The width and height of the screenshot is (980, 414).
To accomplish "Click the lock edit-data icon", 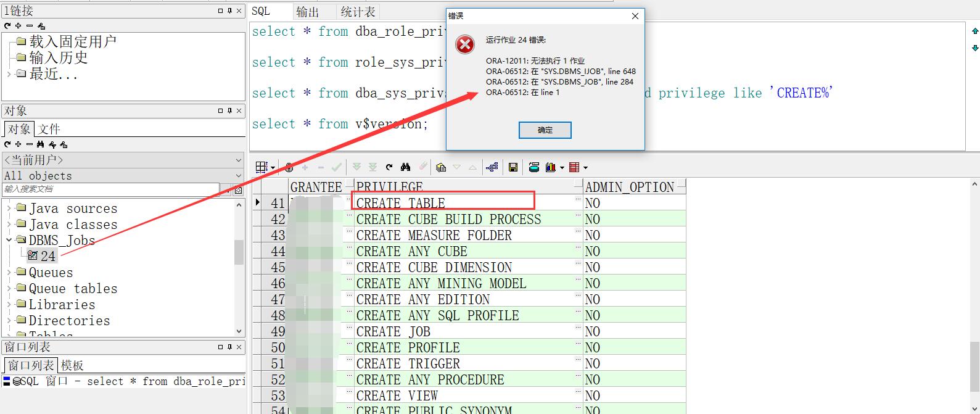I will (x=288, y=167).
